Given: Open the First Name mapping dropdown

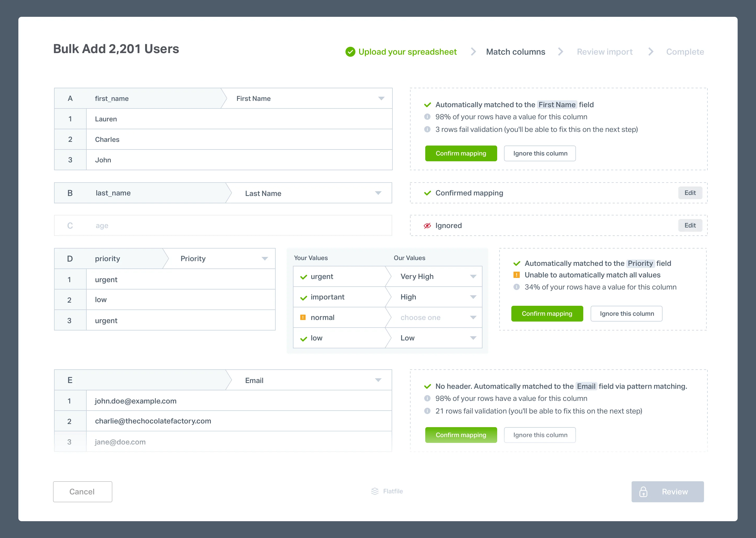Looking at the screenshot, I should coord(381,99).
